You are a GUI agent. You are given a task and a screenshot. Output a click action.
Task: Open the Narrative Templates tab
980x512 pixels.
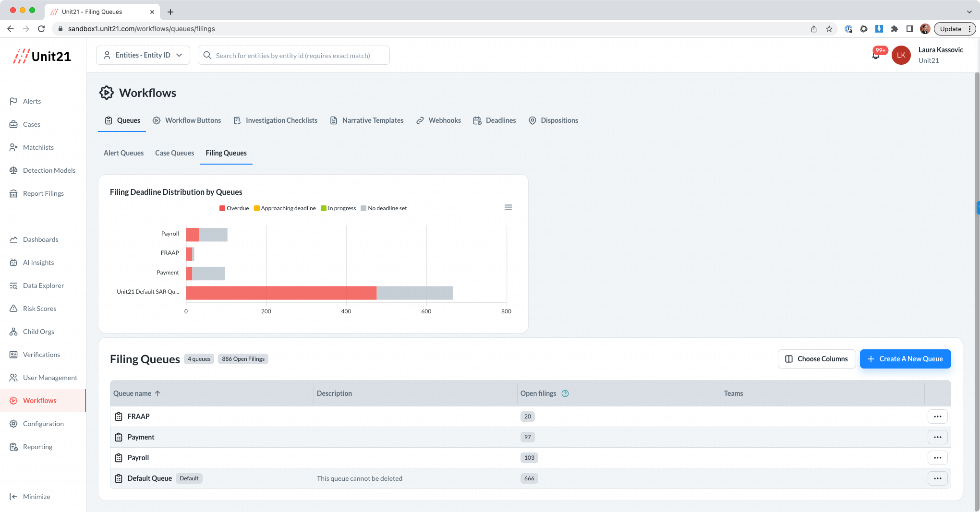pos(367,120)
